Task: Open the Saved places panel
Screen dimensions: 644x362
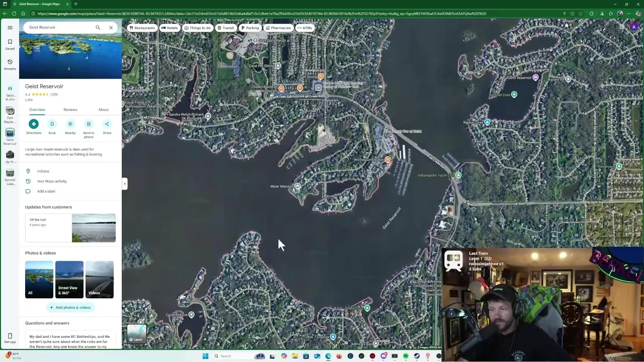Action: (10, 44)
